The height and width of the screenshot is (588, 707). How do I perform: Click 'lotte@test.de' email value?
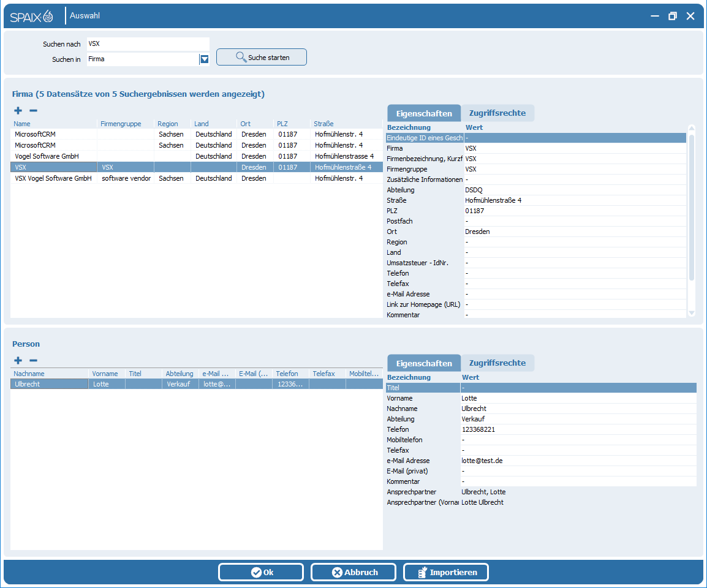tap(482, 461)
